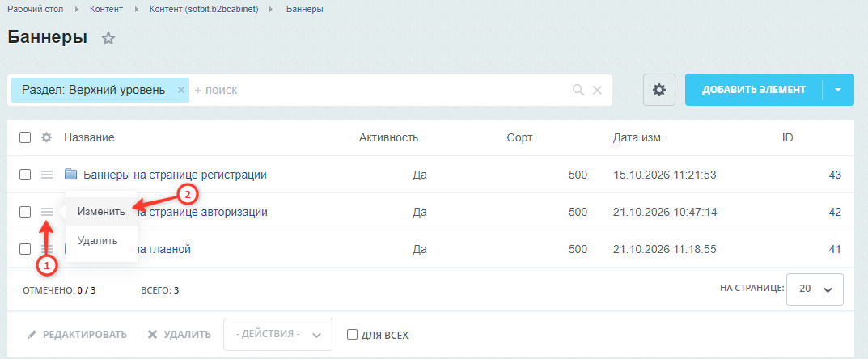Viewport: 868px width, 359px height.
Task: Click УДАЛИТЬ button in bottom bar
Action: tap(180, 335)
